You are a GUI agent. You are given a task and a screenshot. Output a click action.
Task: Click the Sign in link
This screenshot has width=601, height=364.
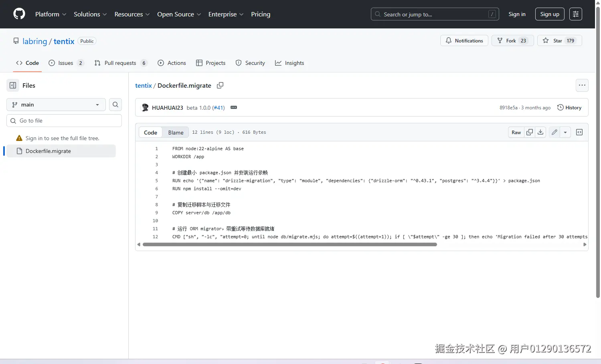[x=517, y=14]
